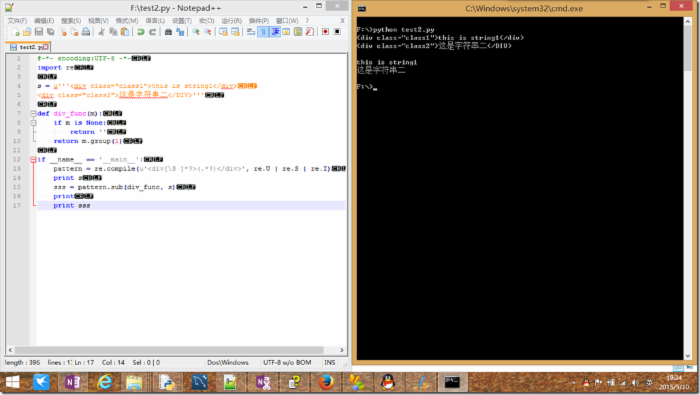Zoom in with the magnifier icon

(x=196, y=32)
